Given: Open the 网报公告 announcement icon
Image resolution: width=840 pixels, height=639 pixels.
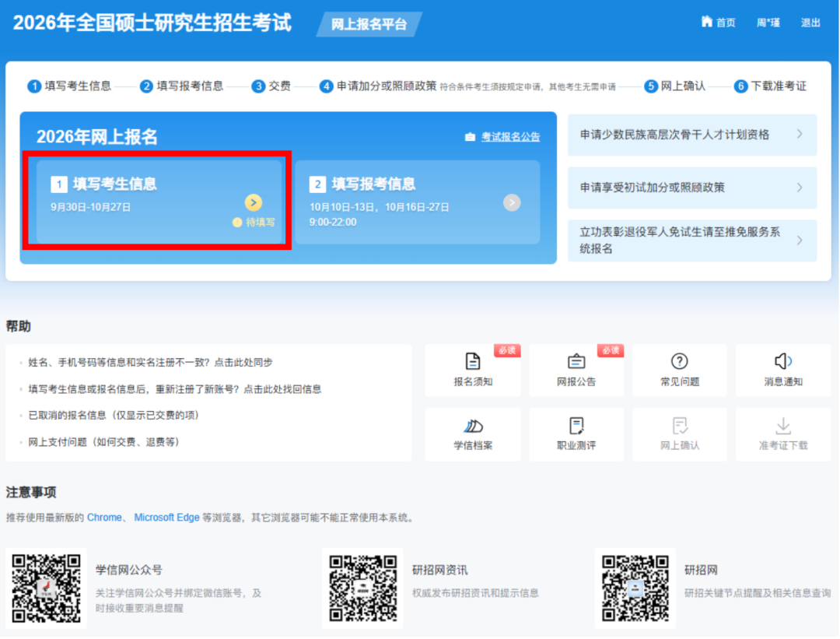Looking at the screenshot, I should (576, 370).
